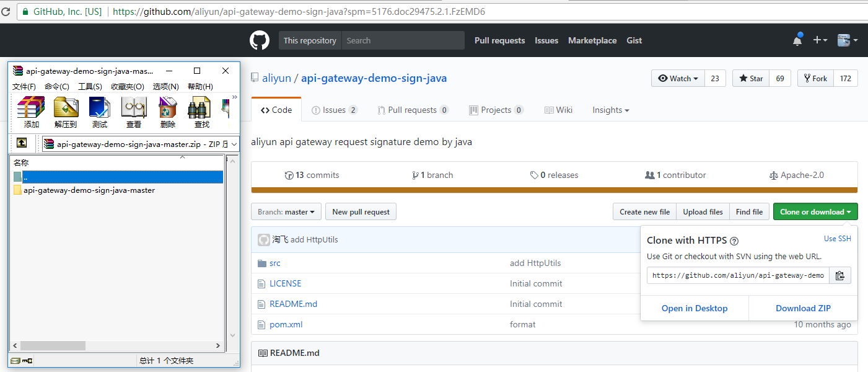Click the WinRAR Add (添加) toolbar icon
The height and width of the screenshot is (372, 868).
tap(31, 112)
